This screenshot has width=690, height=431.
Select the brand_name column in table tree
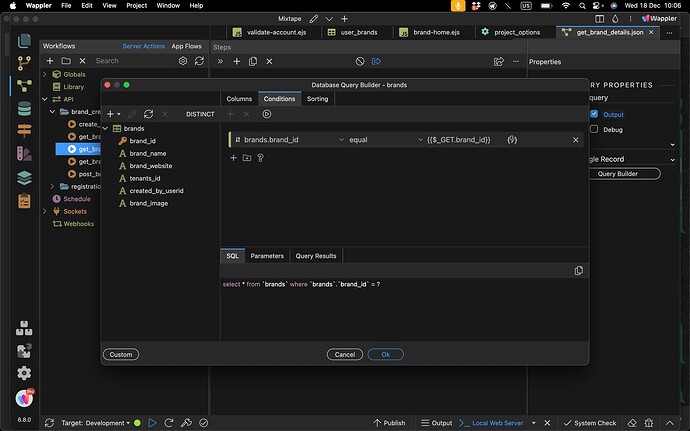pyautogui.click(x=148, y=154)
